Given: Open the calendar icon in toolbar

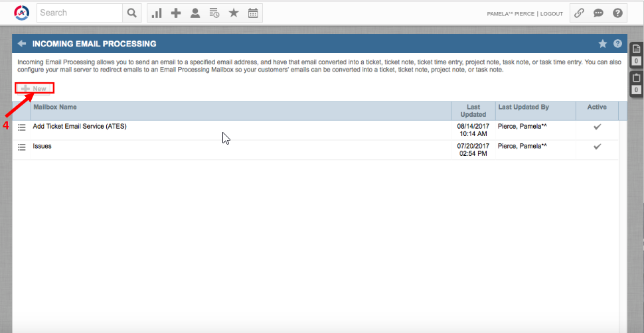Looking at the screenshot, I should (253, 13).
